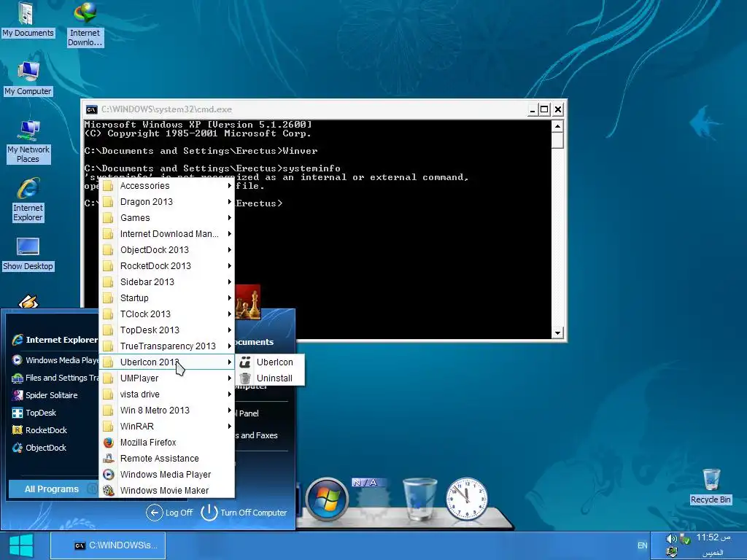Click Log Off text button
This screenshot has width=747, height=560.
pyautogui.click(x=179, y=513)
